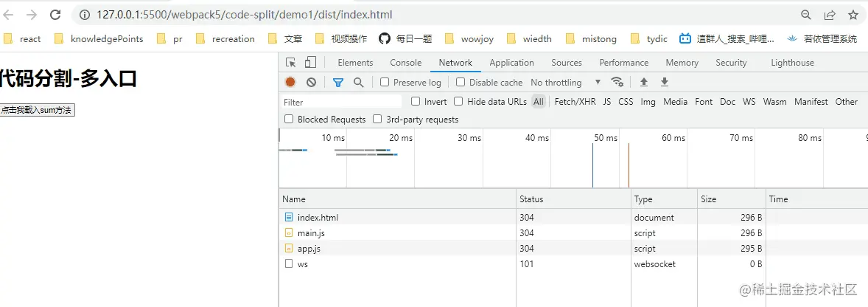Select the main.js request row
The width and height of the screenshot is (868, 307).
click(311, 233)
